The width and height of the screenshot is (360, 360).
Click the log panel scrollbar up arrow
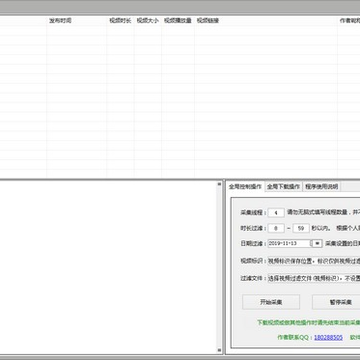point(219,184)
